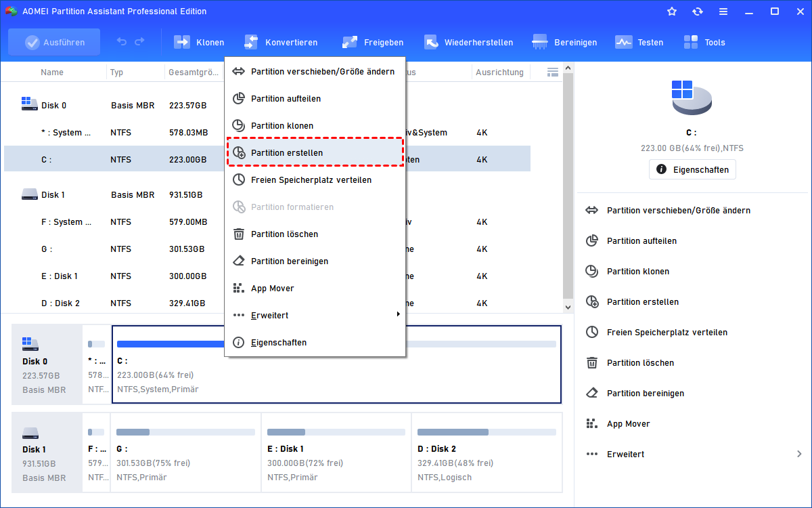Click the 223.00GB size cell of C:

pos(188,160)
